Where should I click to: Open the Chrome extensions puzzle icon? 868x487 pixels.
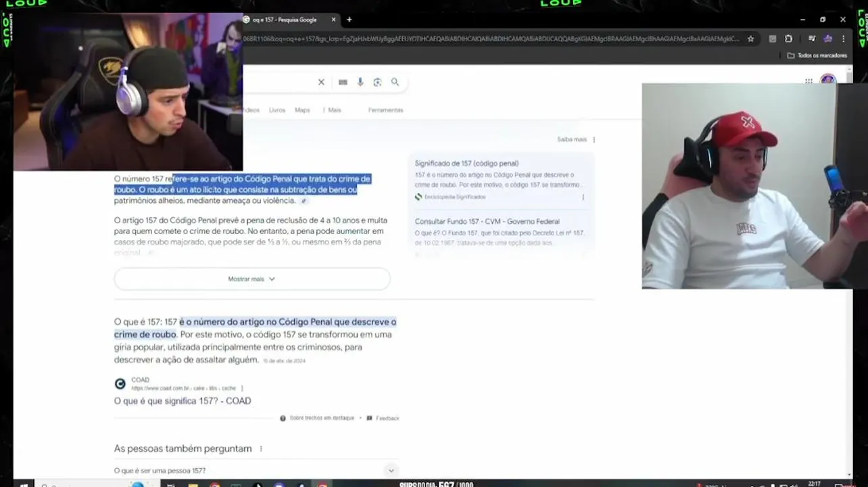(789, 39)
